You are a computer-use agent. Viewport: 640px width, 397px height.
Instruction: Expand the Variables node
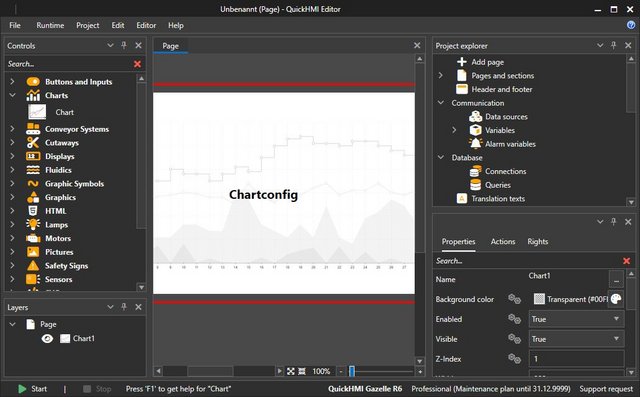pos(454,130)
